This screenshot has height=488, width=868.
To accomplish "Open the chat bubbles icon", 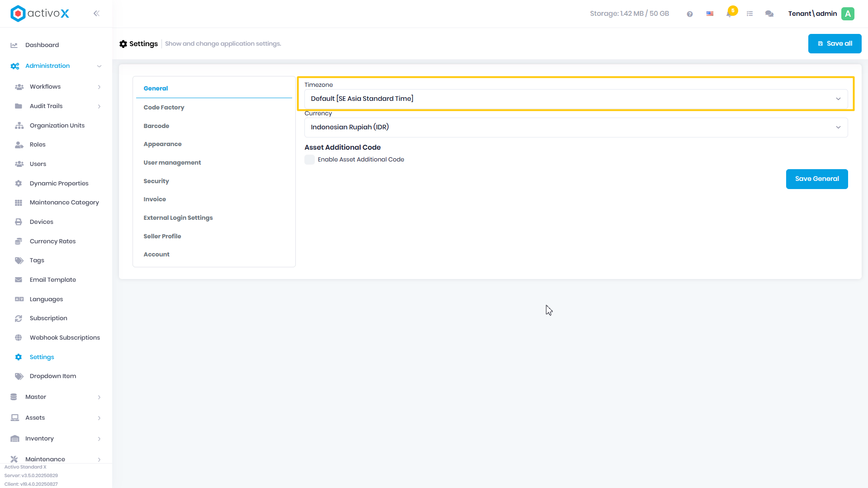I will [x=769, y=14].
